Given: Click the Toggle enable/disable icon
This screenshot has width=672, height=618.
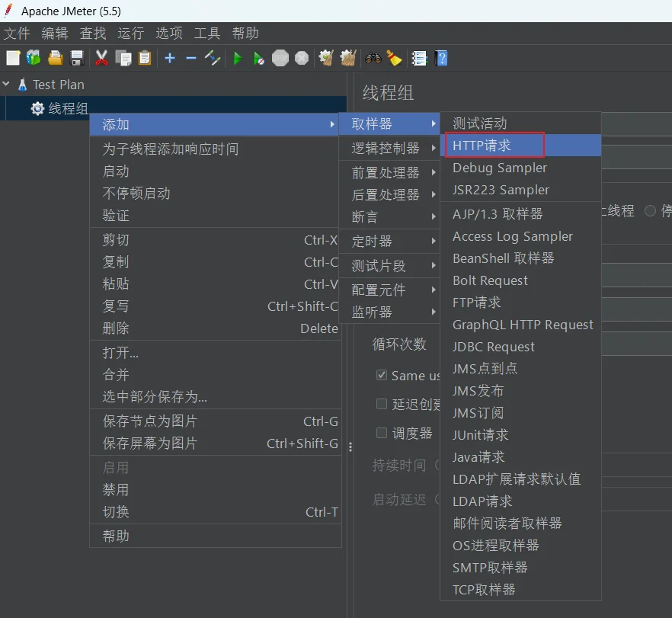Looking at the screenshot, I should (x=213, y=58).
